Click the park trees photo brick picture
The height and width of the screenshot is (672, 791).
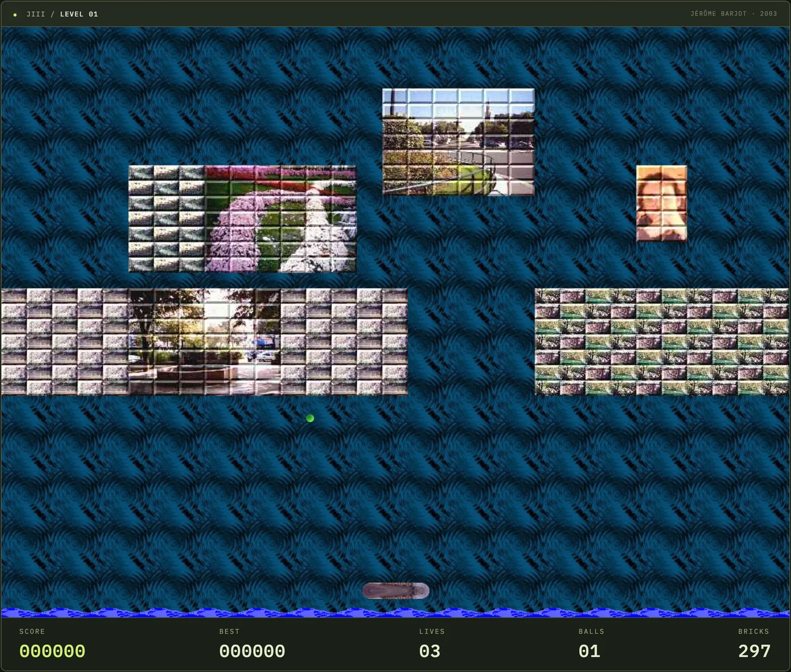[x=205, y=342]
